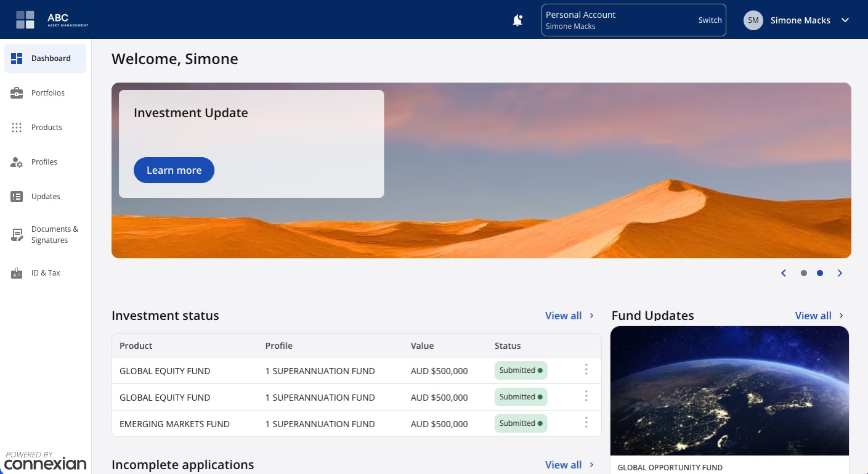Click Submitted status in Emerging Markets Fund row
Viewport: 868px width, 474px height.
[x=521, y=423]
